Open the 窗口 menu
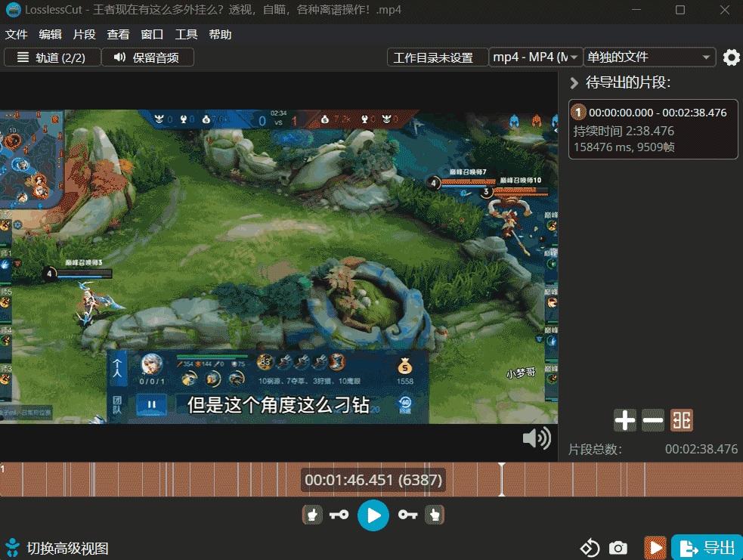Viewport: 743px width, 560px height. [x=152, y=35]
